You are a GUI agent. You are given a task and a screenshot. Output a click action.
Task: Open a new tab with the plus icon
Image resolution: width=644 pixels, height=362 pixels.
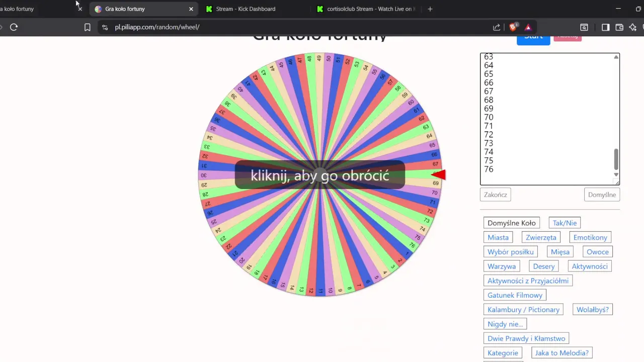[x=430, y=9]
